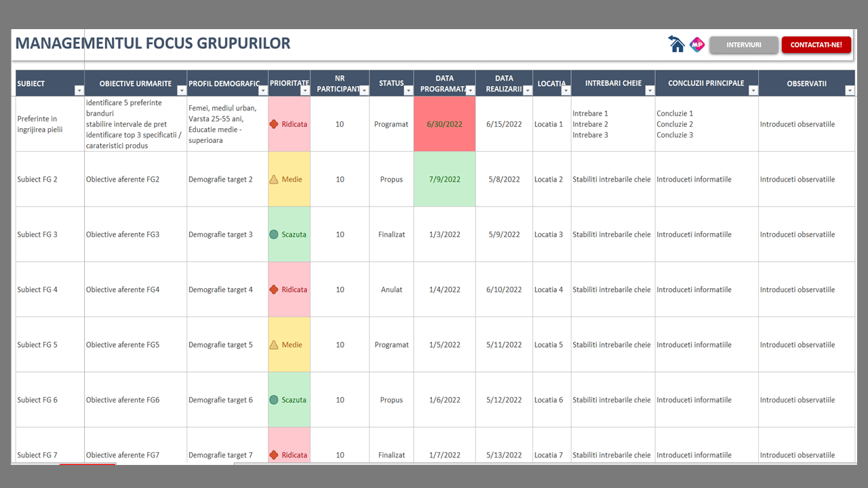Open the INTERVIURI sheet button
This screenshot has width=868, height=488.
[743, 45]
